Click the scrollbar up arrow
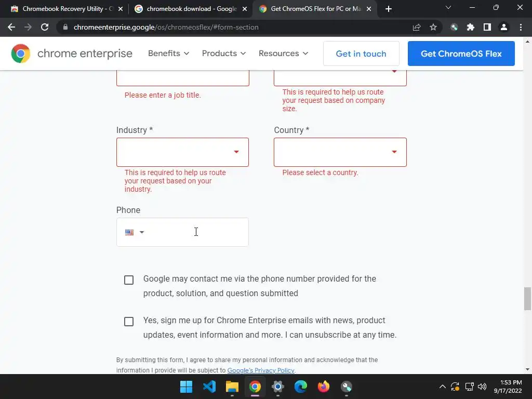 point(527,42)
